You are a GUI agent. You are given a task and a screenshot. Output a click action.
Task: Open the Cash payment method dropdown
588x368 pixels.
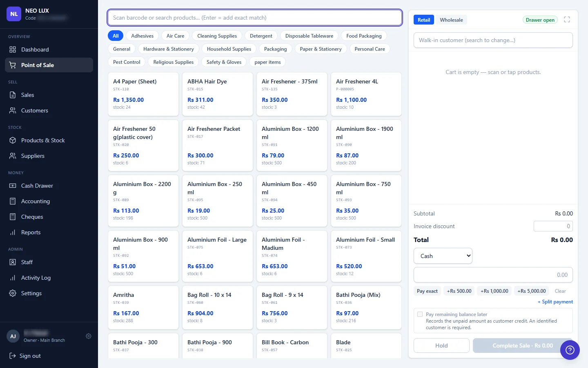(x=443, y=256)
